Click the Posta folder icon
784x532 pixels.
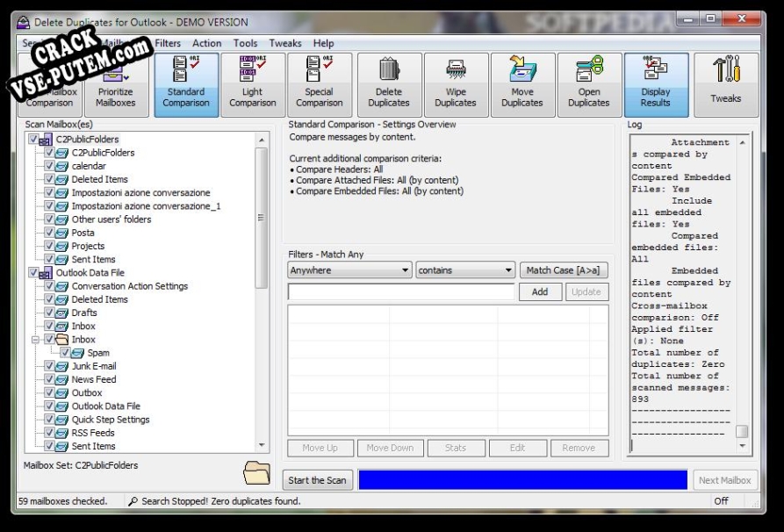62,233
